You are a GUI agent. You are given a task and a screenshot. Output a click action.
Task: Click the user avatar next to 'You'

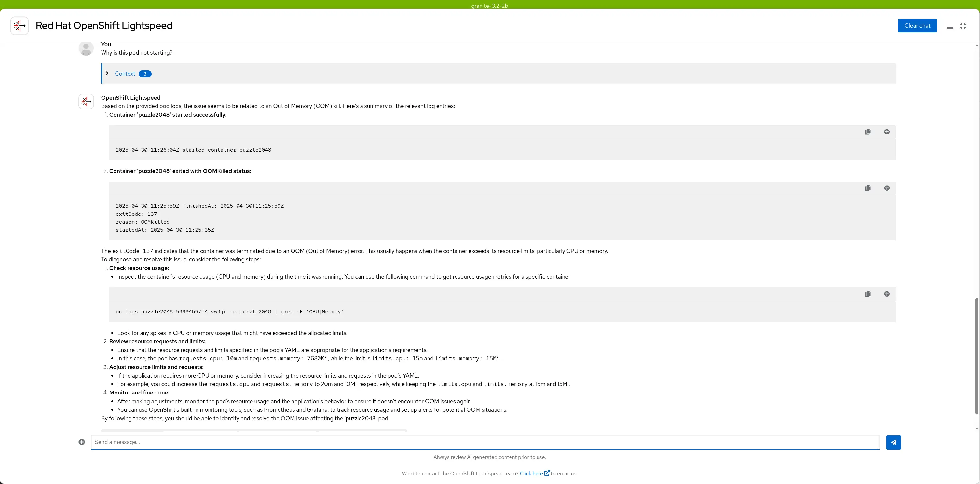coord(86,49)
